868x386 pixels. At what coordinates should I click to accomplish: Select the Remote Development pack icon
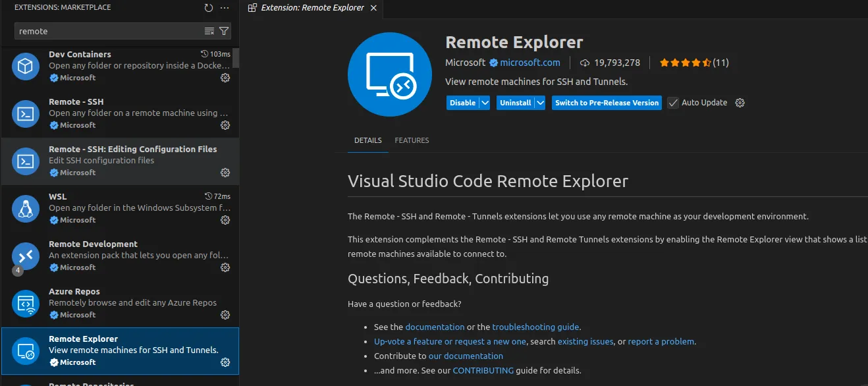pos(26,256)
